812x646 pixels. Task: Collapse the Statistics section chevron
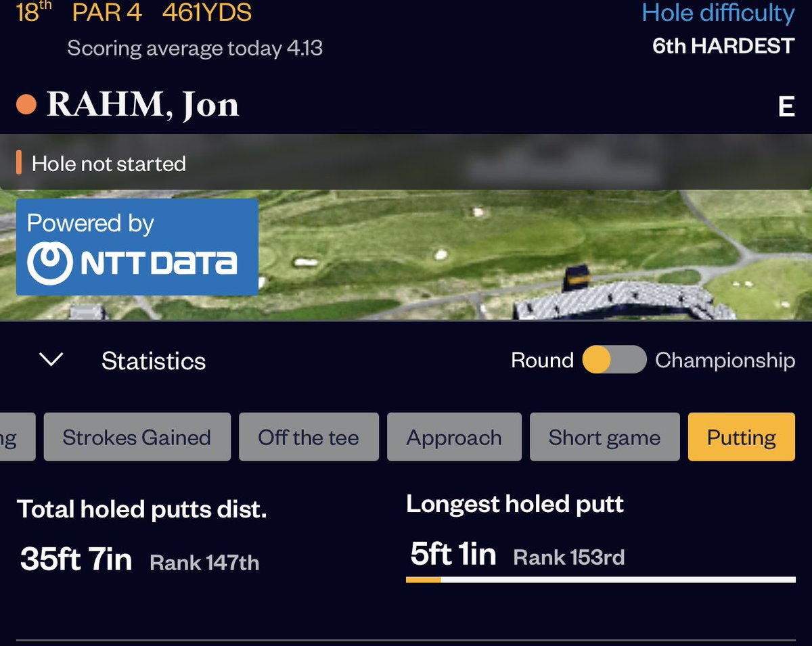(51, 359)
